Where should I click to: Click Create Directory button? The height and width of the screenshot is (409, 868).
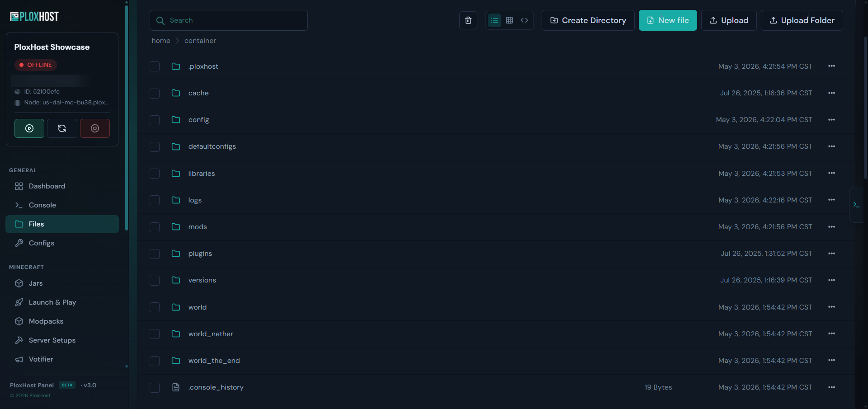[588, 20]
